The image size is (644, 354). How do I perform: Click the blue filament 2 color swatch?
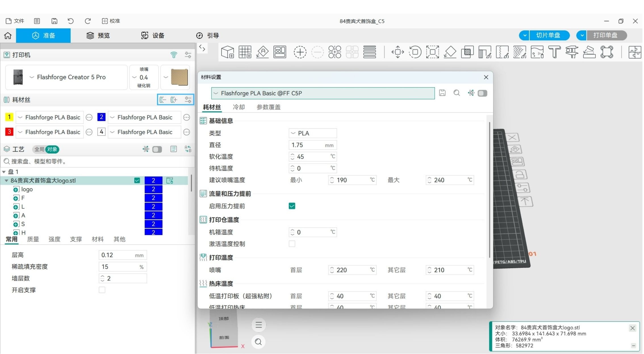click(101, 117)
